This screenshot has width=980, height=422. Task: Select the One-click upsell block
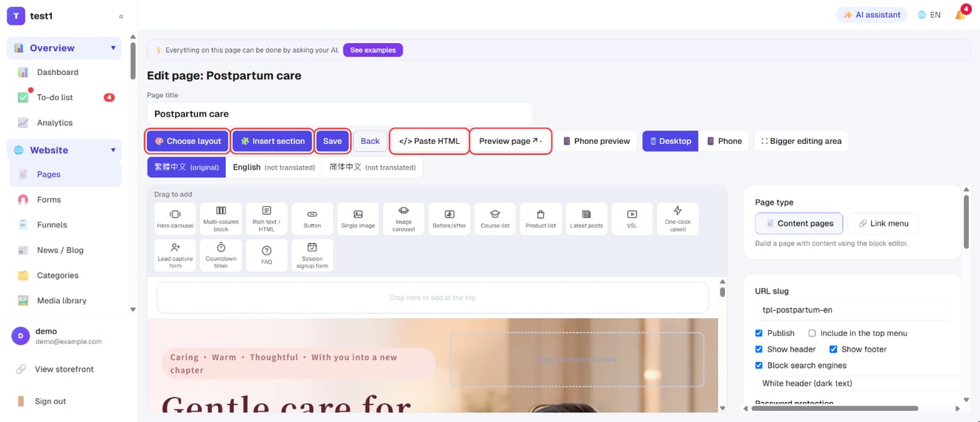pyautogui.click(x=678, y=219)
